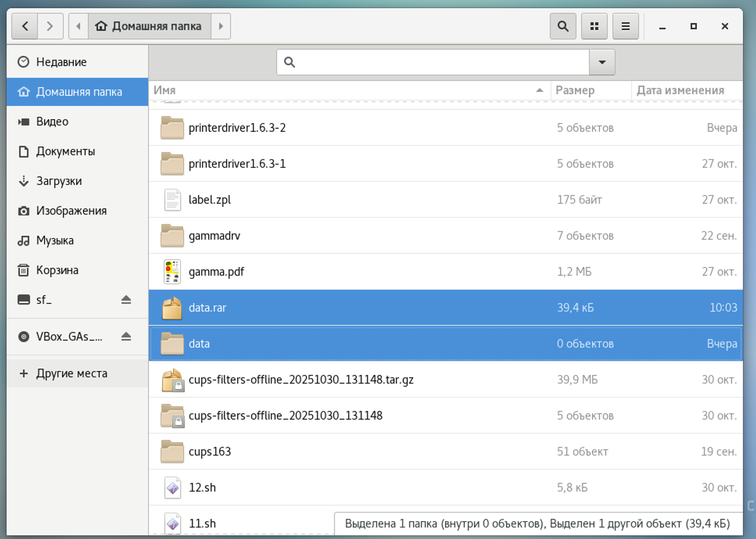Toggle the search magnifier button

tap(562, 27)
